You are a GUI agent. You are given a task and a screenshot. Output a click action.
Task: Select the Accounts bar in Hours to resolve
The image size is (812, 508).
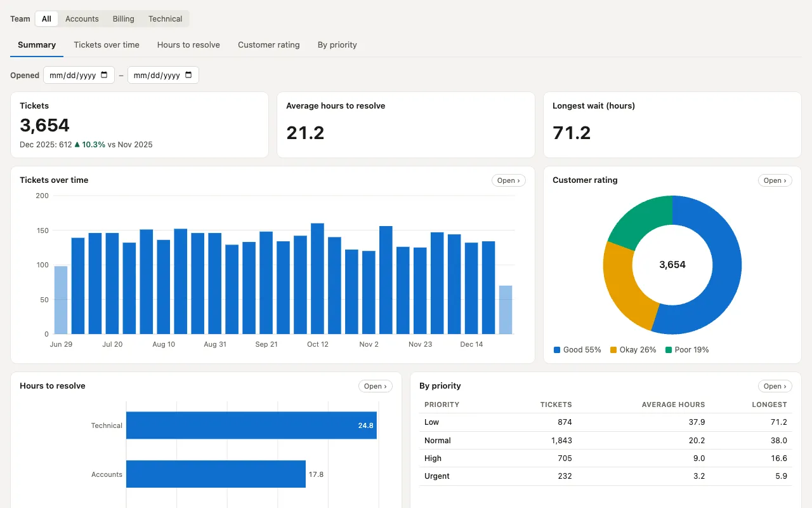(216, 474)
